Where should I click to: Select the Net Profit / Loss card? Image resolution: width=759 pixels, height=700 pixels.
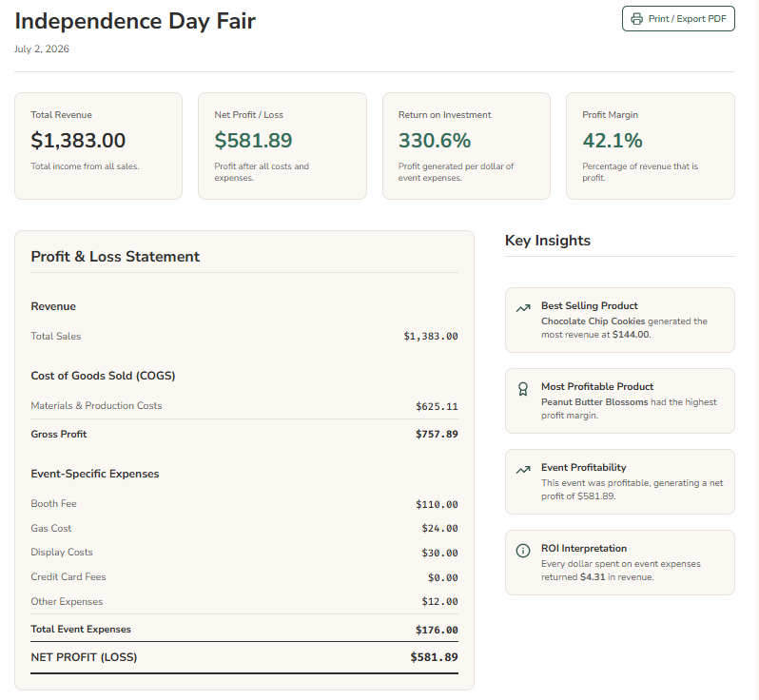[282, 146]
